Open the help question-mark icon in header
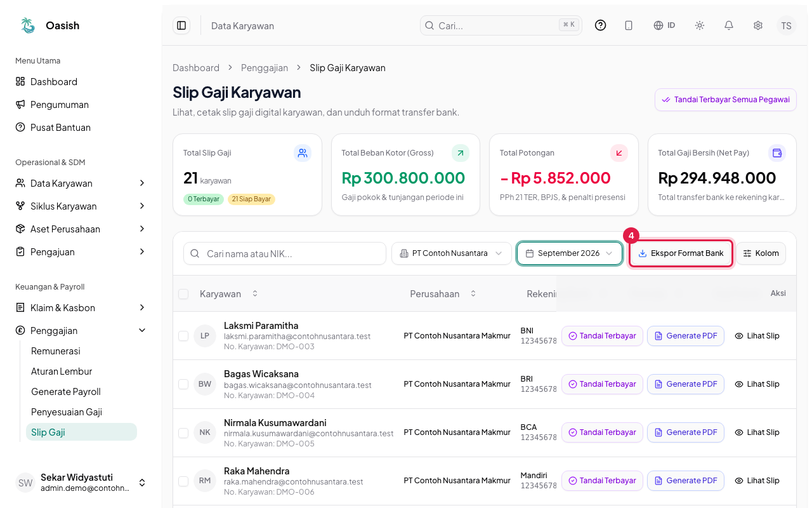 click(x=601, y=25)
